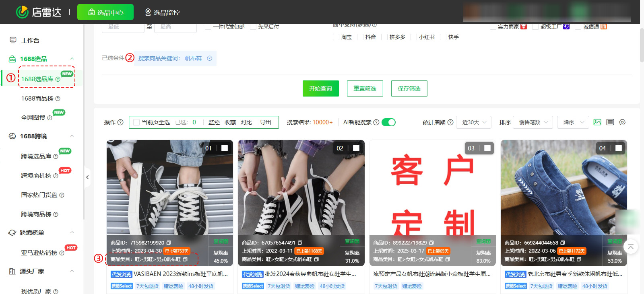Click the 最高 price input field

[x=175, y=27]
